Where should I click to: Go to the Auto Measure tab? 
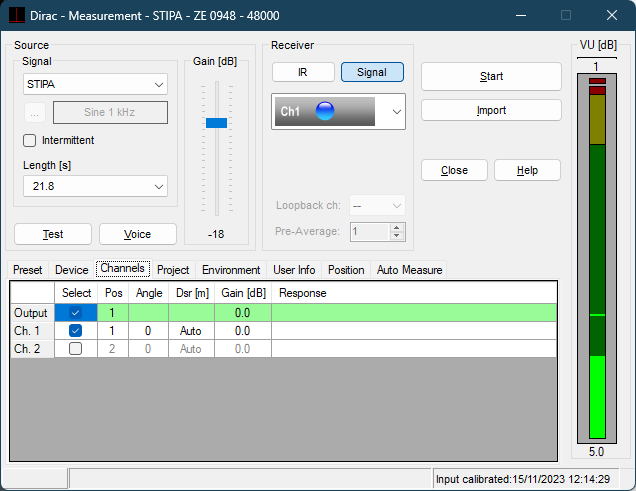pyautogui.click(x=409, y=270)
